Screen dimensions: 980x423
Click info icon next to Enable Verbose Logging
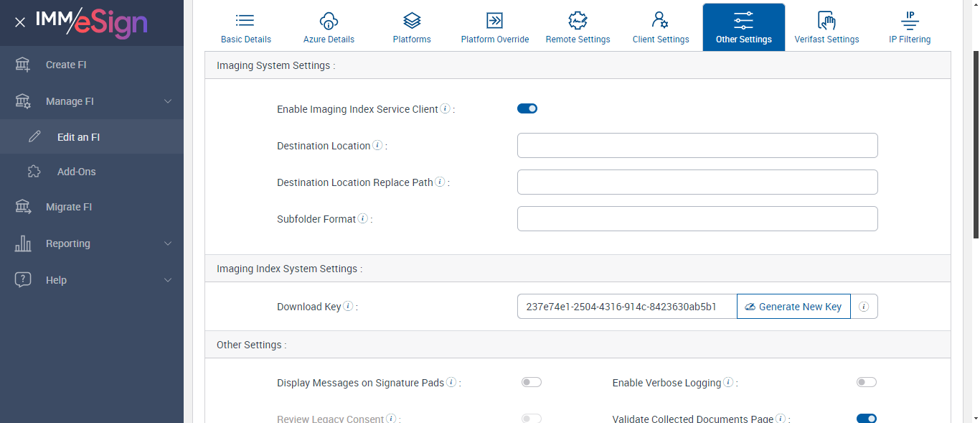[x=728, y=383]
